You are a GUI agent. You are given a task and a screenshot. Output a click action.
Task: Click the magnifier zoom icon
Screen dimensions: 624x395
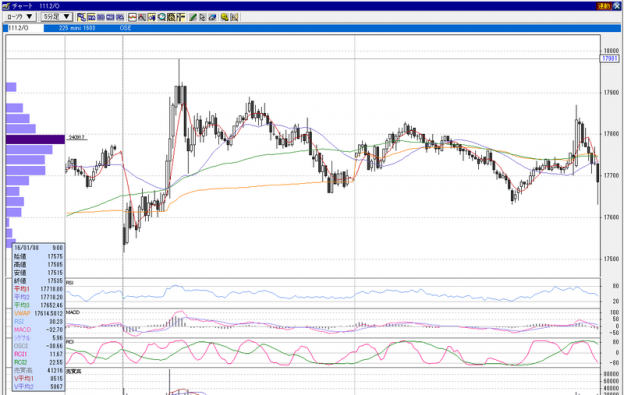161,17
